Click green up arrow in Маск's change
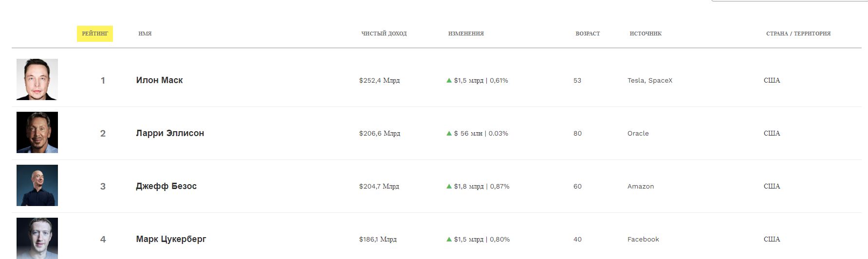This screenshot has height=259, width=868. 449,80
